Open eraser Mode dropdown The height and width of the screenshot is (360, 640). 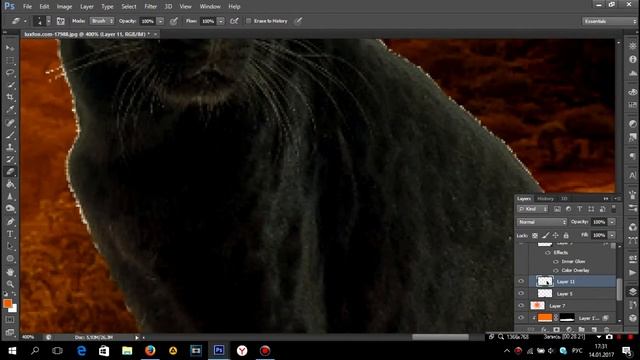(x=102, y=21)
